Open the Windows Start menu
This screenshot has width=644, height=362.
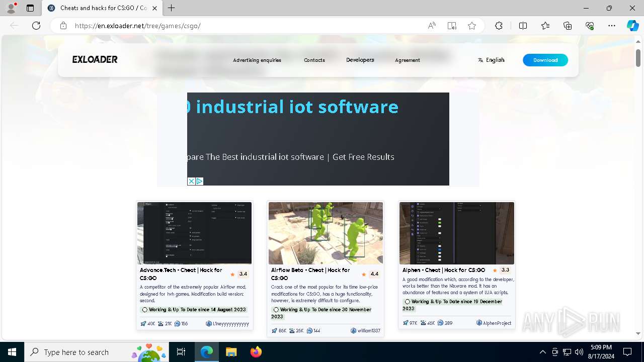click(x=12, y=352)
